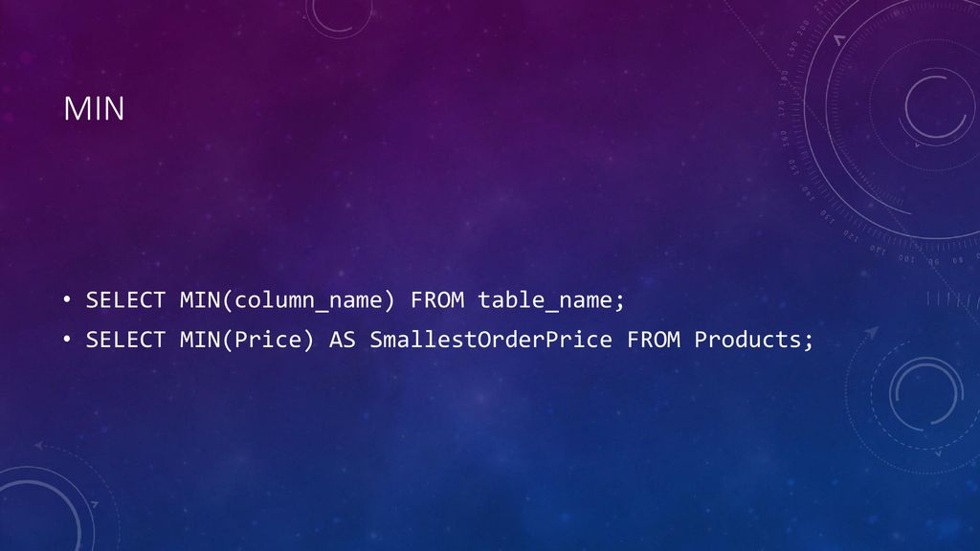Click table_name; text
The image size is (980, 551).
pos(551,300)
